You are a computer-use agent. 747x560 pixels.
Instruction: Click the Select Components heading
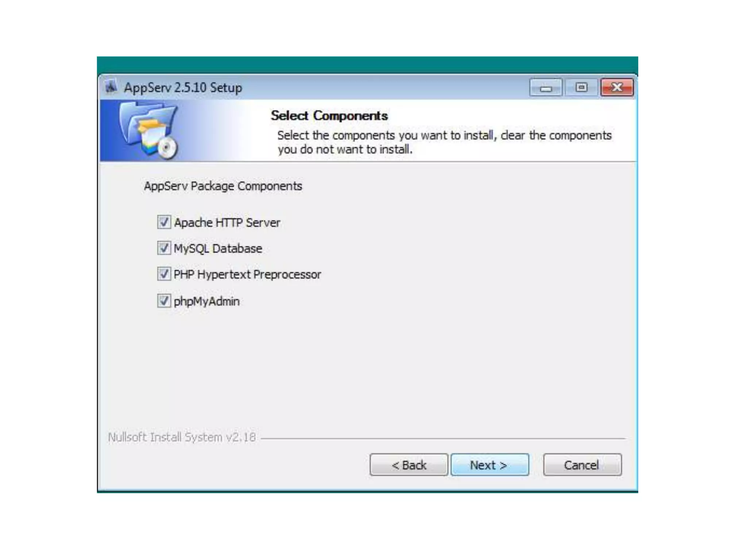pos(329,116)
